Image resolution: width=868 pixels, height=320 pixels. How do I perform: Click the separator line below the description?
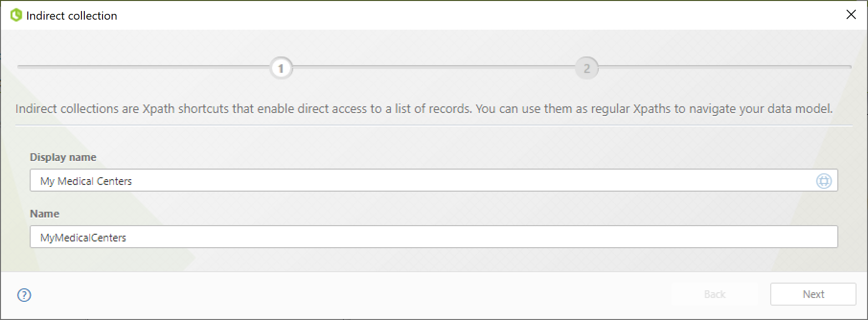point(434,126)
